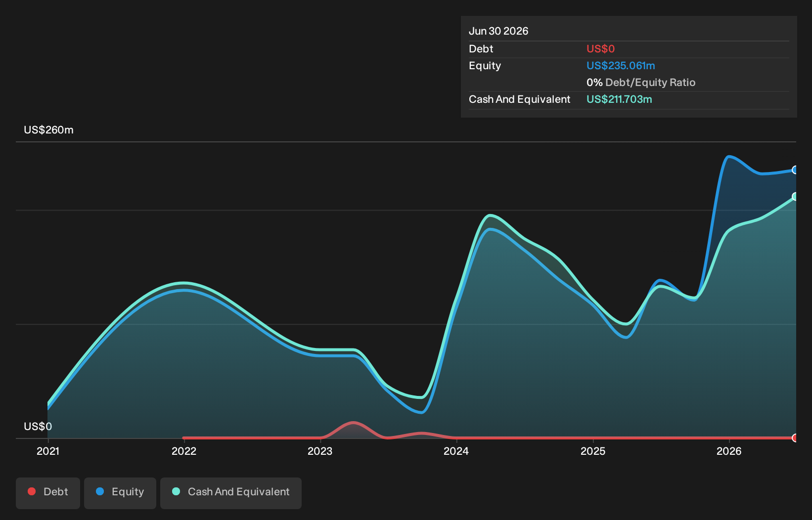Click the Equity row label in tooltip
812x520 pixels.
tap(485, 66)
